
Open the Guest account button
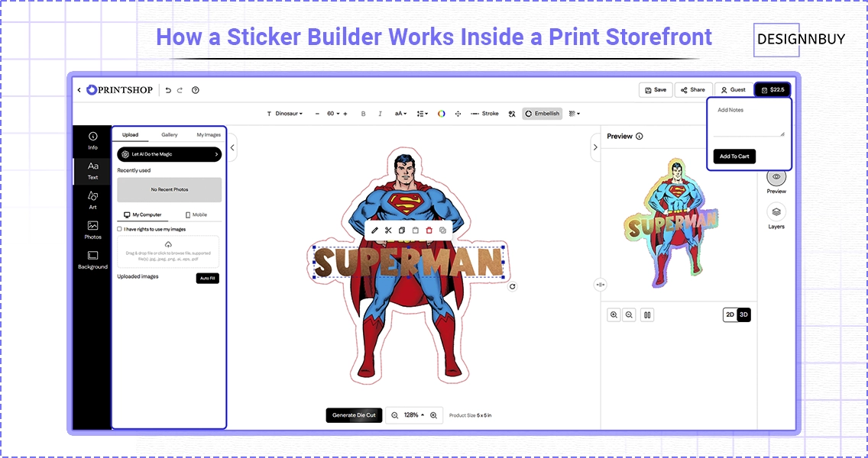point(734,89)
